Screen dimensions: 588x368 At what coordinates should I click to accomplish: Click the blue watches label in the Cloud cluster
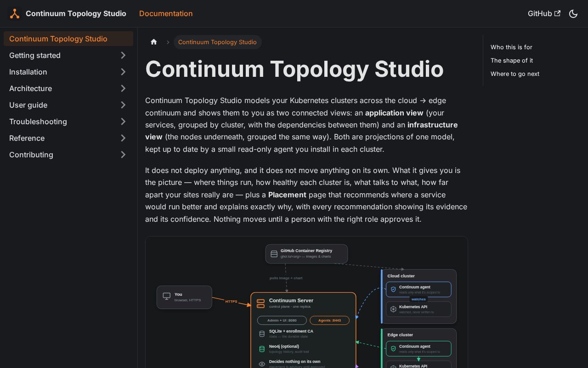pos(418,299)
